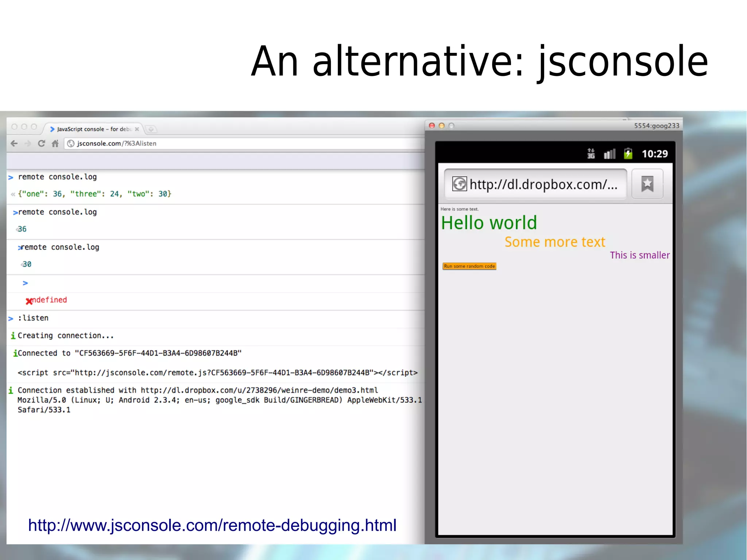
Task: Tap the page favicon in emulator URL bar
Action: (459, 184)
